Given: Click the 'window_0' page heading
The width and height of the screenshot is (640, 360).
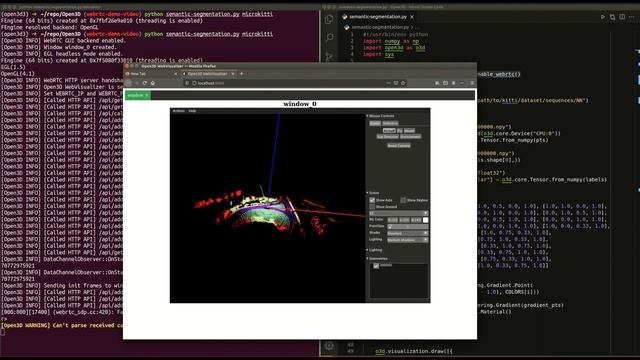Looking at the screenshot, I should click(x=300, y=104).
